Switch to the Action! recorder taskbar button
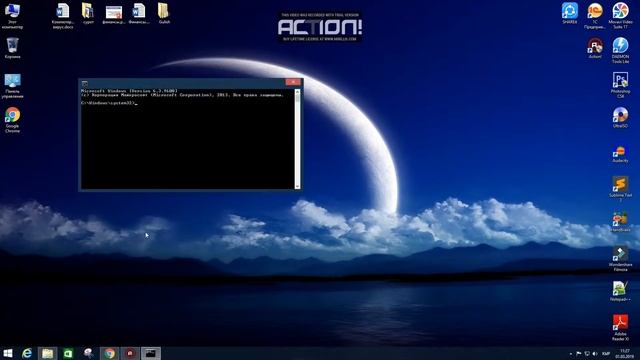 130,353
